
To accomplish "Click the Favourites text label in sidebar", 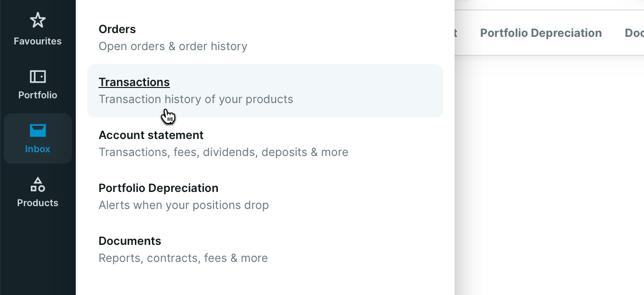I will point(37,41).
